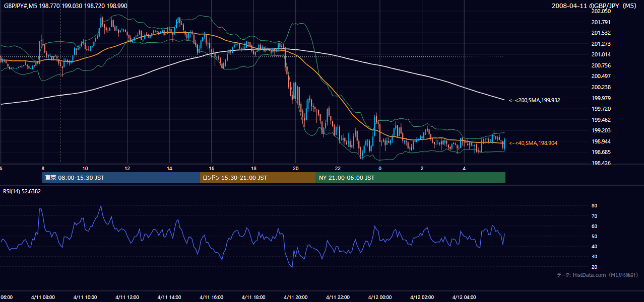
Task: Click bottom date label 4/11 18:00
Action: (253, 297)
